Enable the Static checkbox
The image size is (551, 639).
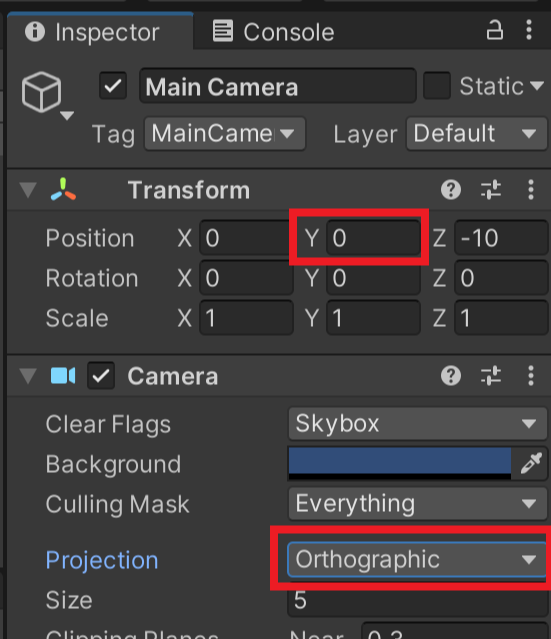click(437, 86)
